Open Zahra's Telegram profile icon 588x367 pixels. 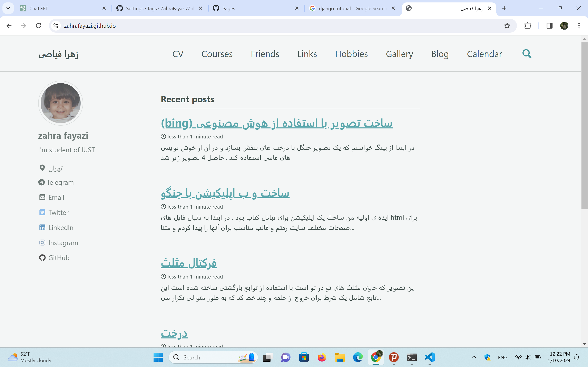coord(42,182)
